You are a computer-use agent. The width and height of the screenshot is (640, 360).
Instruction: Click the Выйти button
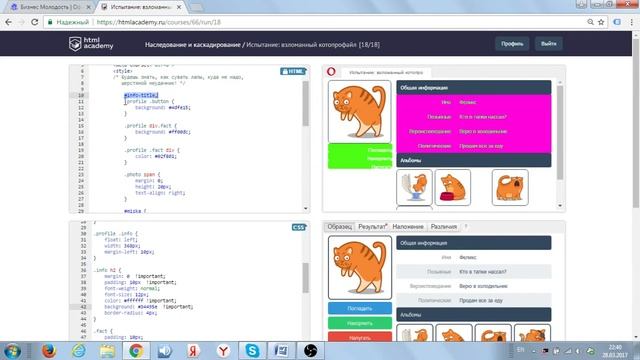tap(549, 44)
